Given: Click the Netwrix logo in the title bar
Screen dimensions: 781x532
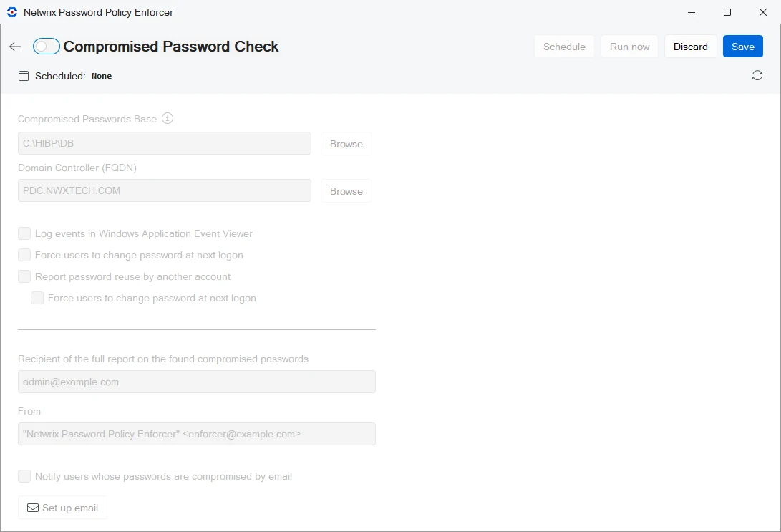Looking at the screenshot, I should [11, 12].
